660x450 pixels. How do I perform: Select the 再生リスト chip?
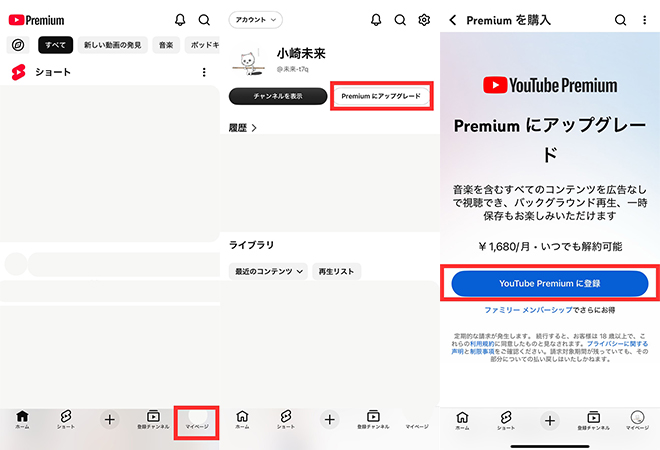336,272
